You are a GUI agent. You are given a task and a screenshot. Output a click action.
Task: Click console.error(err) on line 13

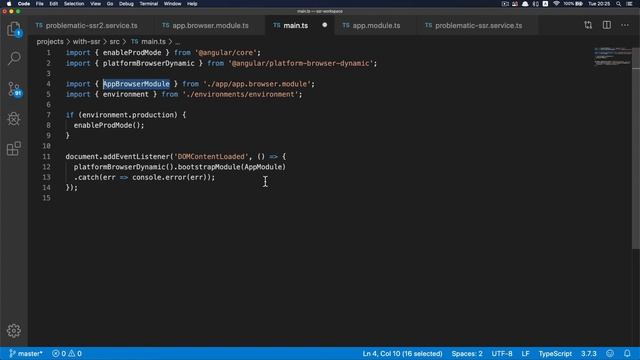coord(171,178)
